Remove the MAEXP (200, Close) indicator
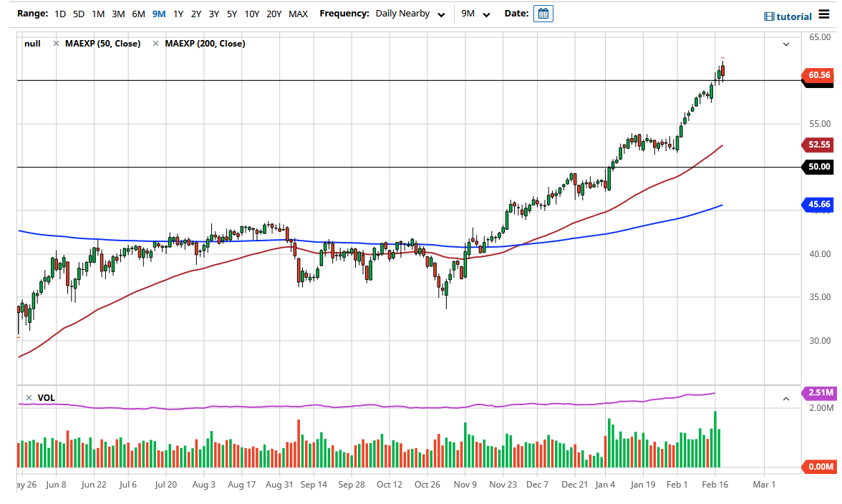 (155, 44)
